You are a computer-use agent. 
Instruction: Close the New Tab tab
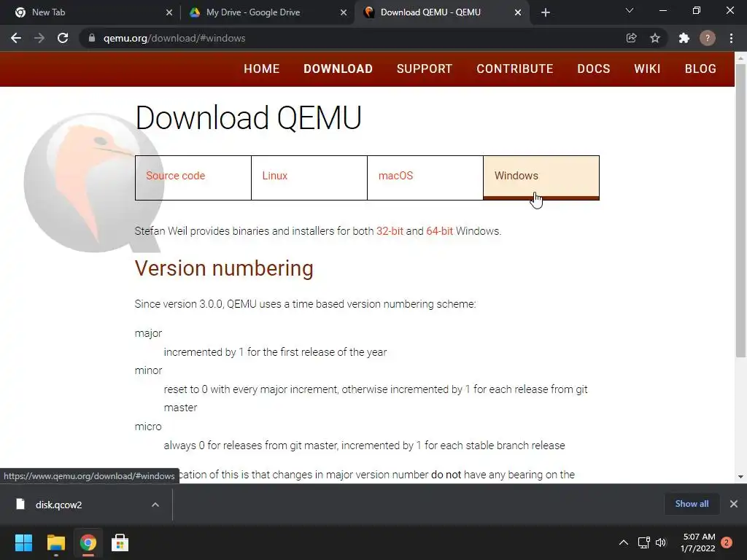(169, 13)
